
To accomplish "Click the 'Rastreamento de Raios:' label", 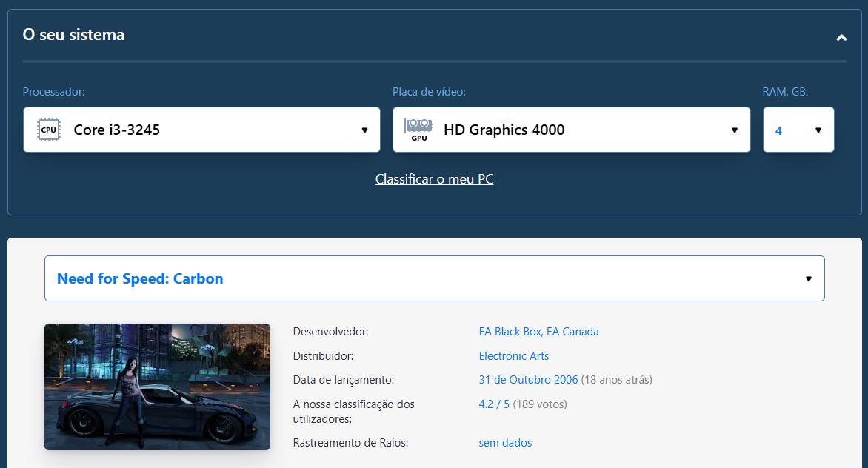I will (350, 443).
